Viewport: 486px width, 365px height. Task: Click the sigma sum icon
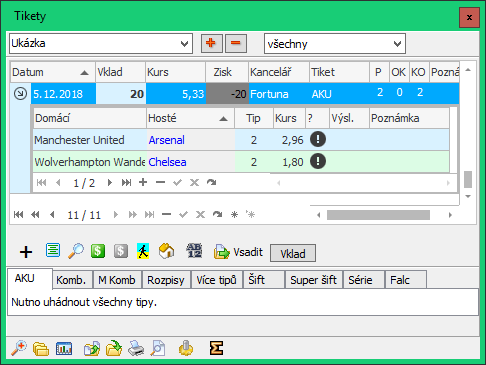216,348
